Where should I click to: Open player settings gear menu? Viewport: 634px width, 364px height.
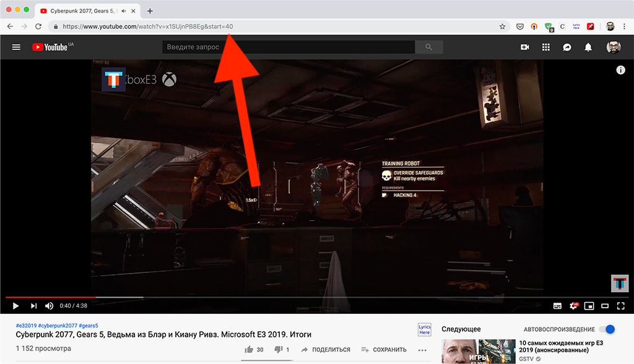[x=573, y=306]
